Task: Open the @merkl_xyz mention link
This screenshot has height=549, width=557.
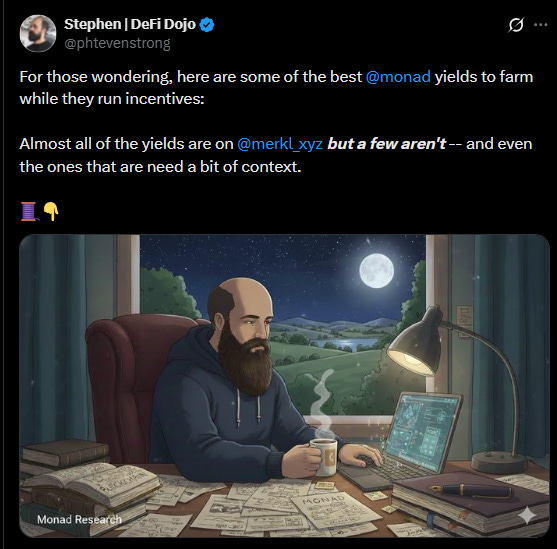Action: coord(280,144)
